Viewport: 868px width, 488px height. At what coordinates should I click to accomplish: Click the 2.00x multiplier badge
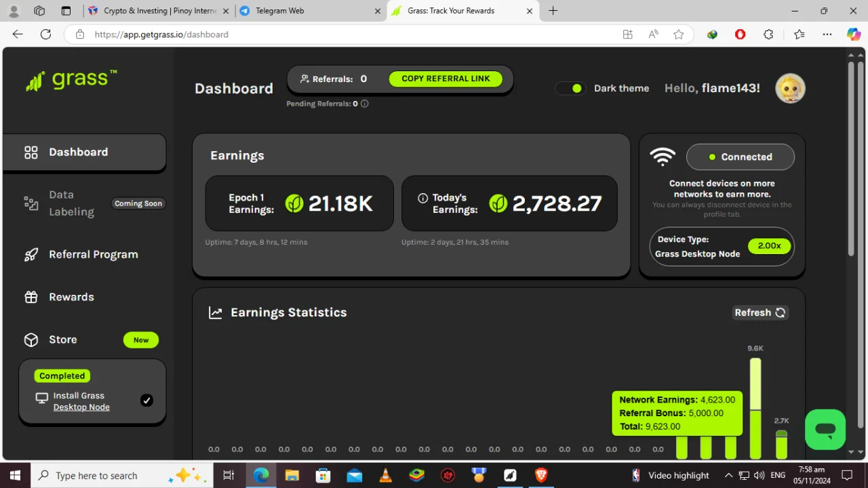[x=769, y=246]
